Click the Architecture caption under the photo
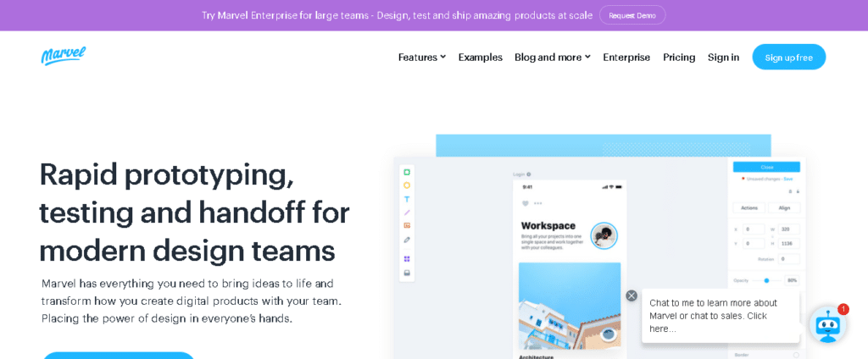This screenshot has width=868, height=359. (x=536, y=356)
